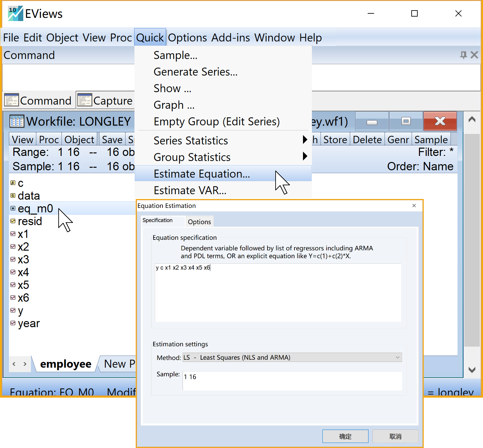Switch to the Options tab in dialog

coord(199,222)
